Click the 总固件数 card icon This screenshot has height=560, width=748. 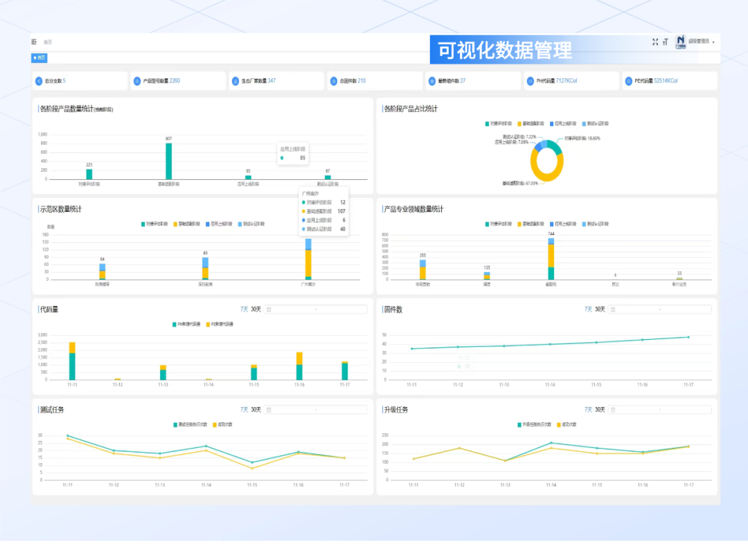click(x=334, y=81)
